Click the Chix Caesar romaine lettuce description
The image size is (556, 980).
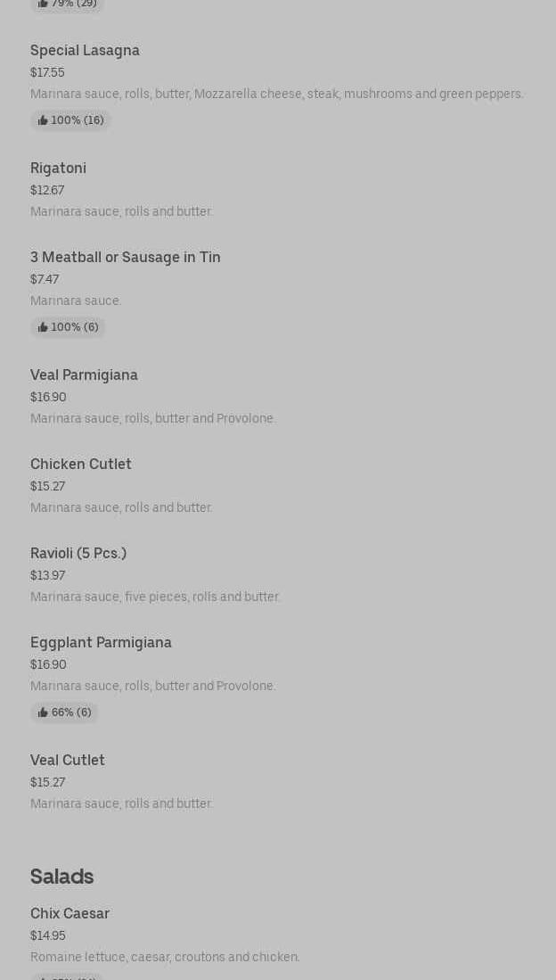(165, 957)
